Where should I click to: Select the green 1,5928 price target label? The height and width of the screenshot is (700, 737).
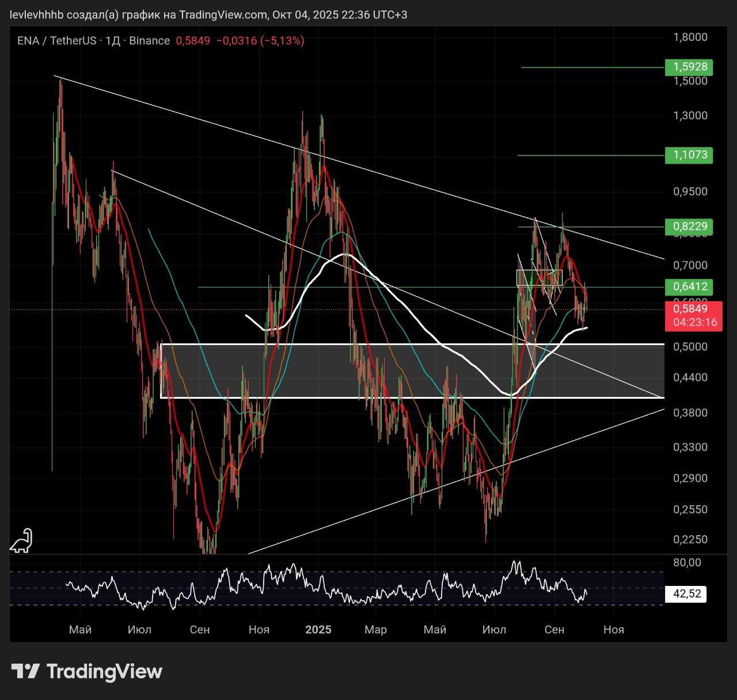coord(689,67)
